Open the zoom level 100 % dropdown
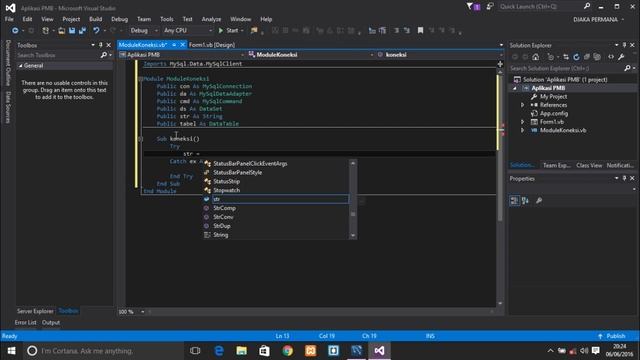The image size is (640, 360). pyautogui.click(x=142, y=312)
